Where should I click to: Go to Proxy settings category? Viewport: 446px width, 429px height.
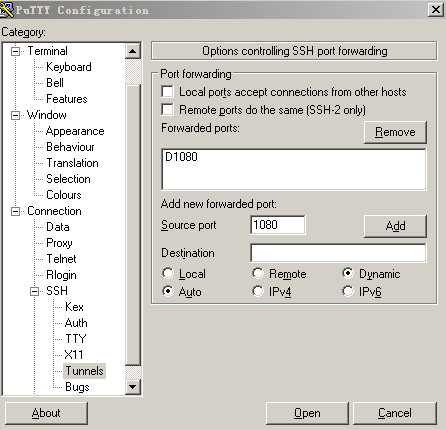(x=59, y=243)
